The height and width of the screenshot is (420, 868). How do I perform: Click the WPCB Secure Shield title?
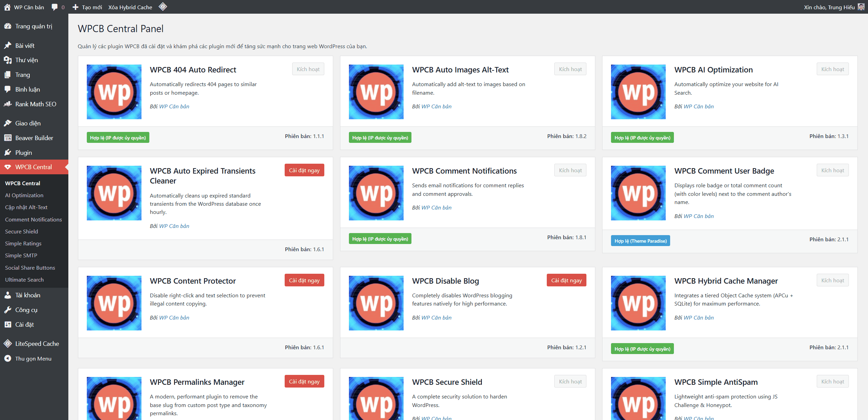[x=447, y=382]
